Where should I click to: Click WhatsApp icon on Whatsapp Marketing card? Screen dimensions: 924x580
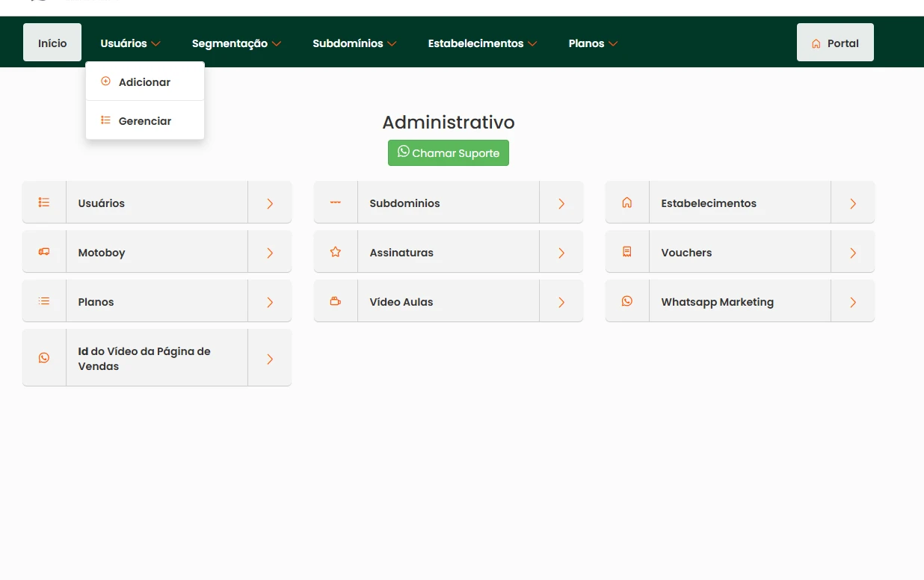[627, 301]
